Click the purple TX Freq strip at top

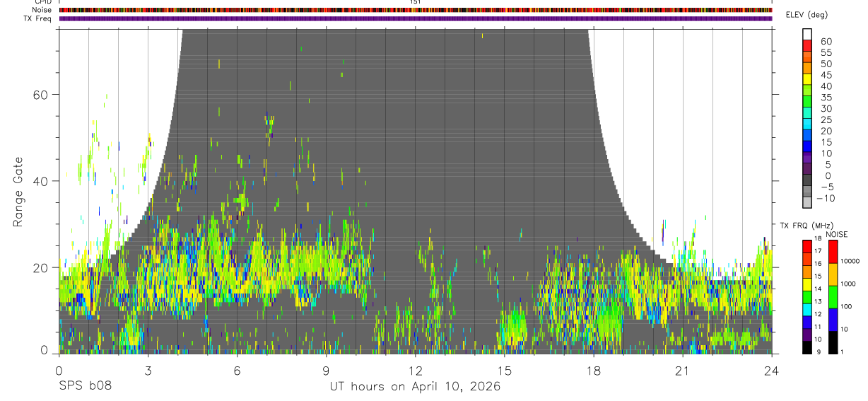[x=416, y=18]
